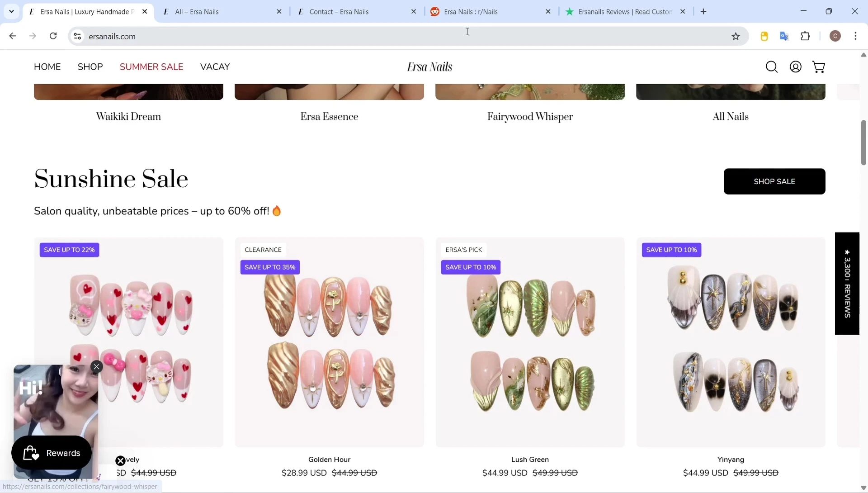Click the SAVE UP TO 22% badge
The width and height of the screenshot is (868, 493).
pyautogui.click(x=69, y=250)
